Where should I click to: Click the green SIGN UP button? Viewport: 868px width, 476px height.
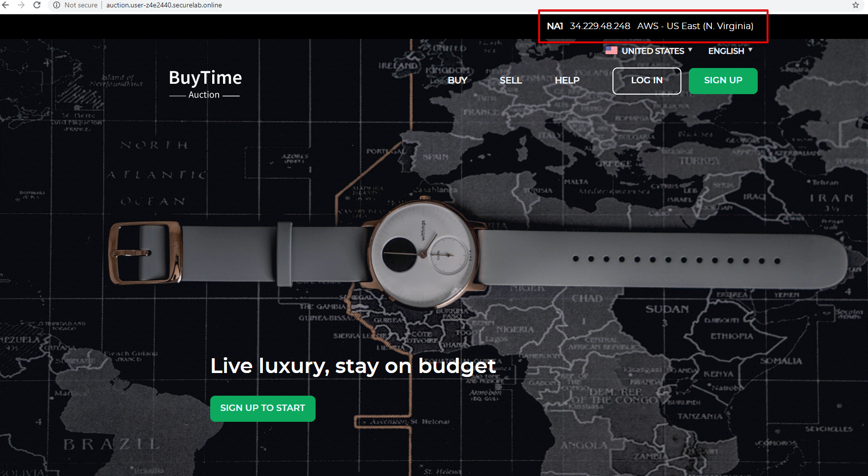(x=723, y=81)
